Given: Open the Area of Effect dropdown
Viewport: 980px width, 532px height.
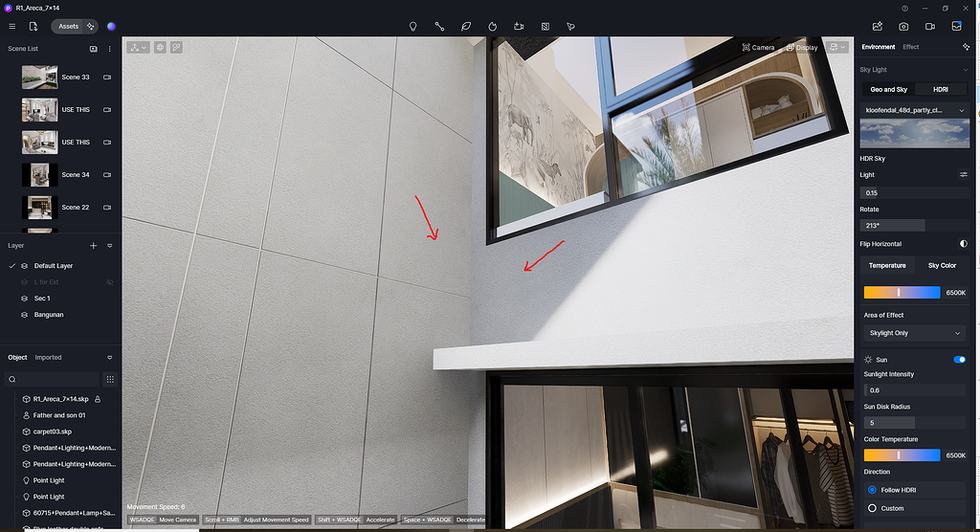Looking at the screenshot, I should 914,333.
